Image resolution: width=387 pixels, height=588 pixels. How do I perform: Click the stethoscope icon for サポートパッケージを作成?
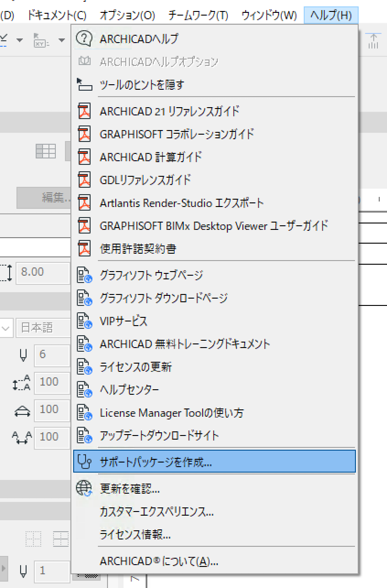[x=84, y=462]
